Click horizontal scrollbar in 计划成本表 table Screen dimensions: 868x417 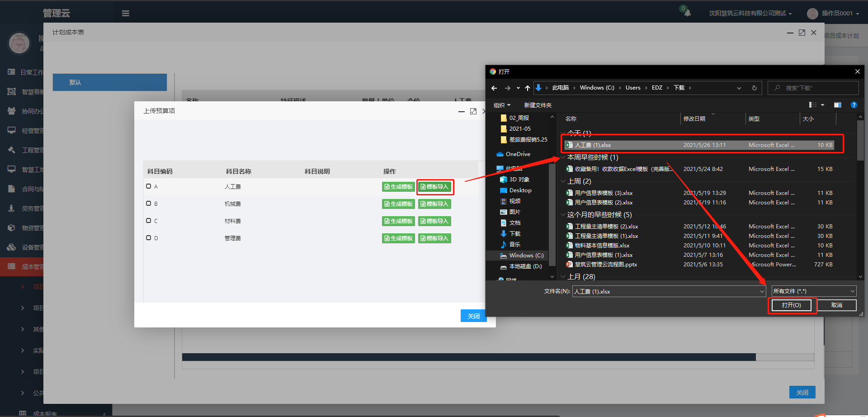tap(469, 357)
